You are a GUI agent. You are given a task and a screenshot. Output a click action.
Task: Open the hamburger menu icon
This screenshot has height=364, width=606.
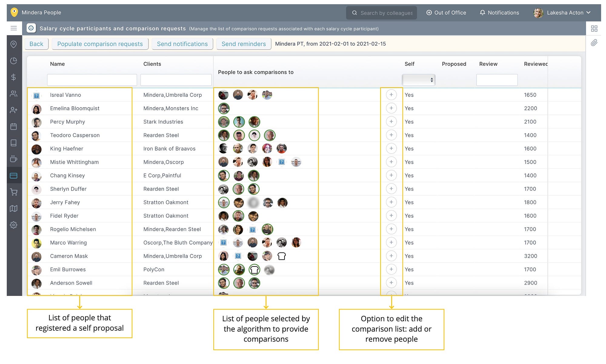(14, 28)
